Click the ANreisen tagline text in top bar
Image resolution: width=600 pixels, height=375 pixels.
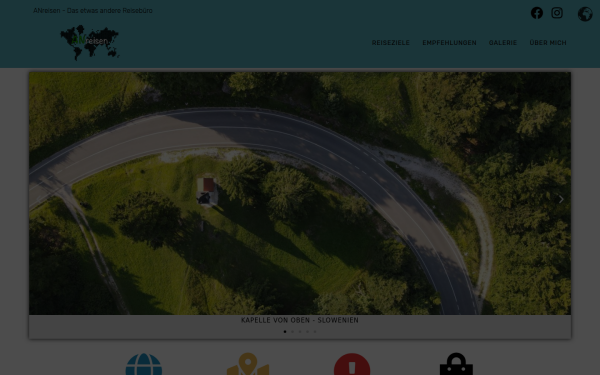point(93,11)
